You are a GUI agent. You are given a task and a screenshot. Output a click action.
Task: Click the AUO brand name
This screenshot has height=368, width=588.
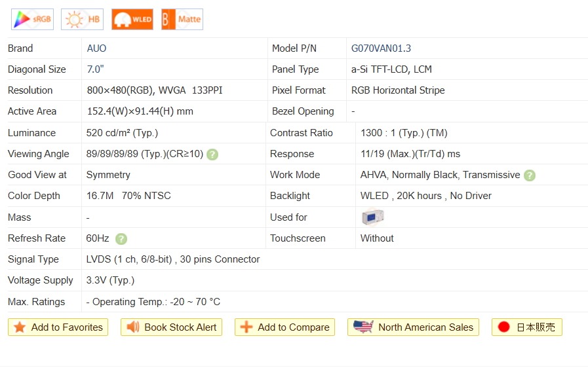pyautogui.click(x=96, y=48)
